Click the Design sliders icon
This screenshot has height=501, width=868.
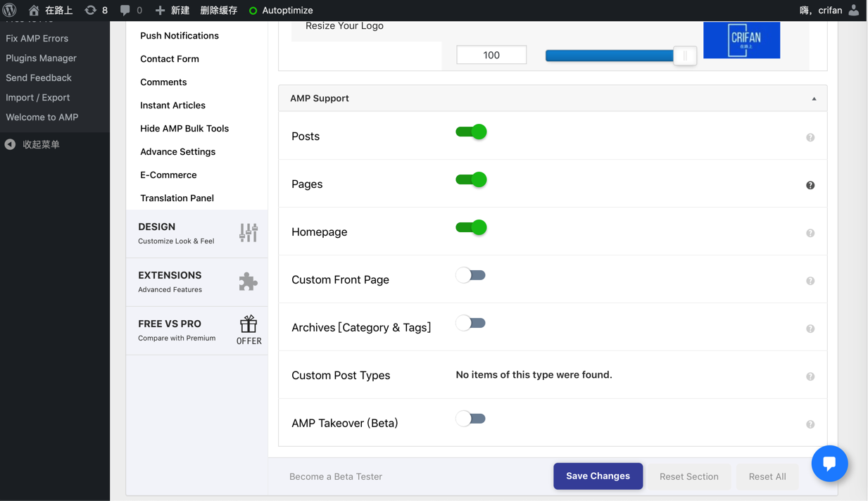(x=248, y=233)
